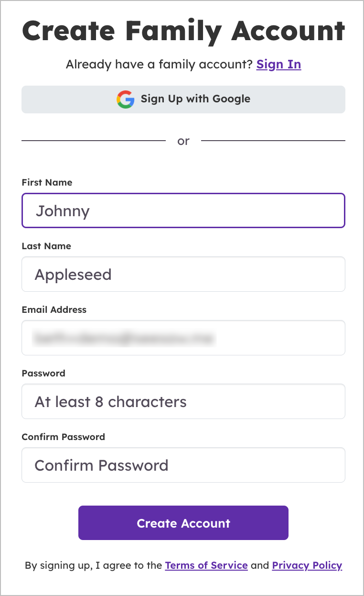The image size is (364, 596).
Task: Focus the First Name field containing Johnny
Action: 183,210
